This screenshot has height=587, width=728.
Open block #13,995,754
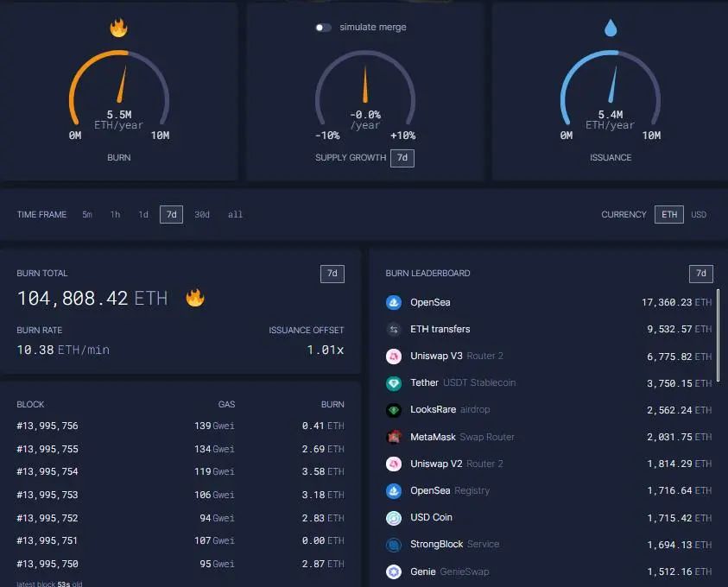point(180,472)
